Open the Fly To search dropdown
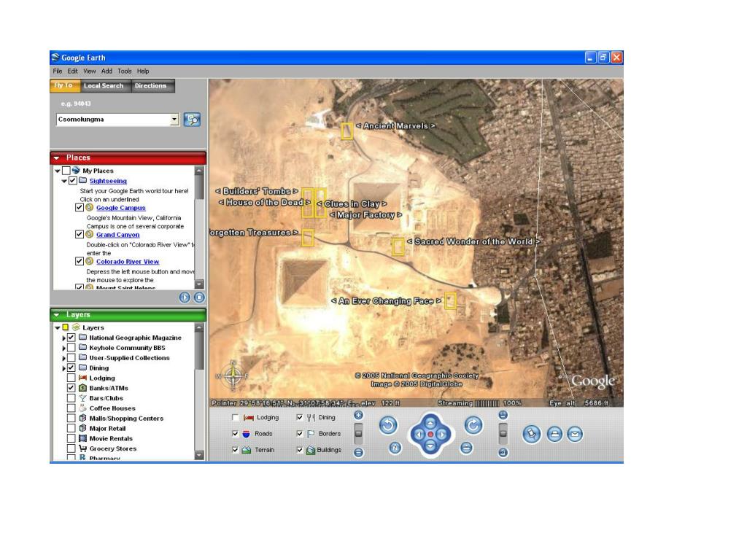 click(x=174, y=120)
